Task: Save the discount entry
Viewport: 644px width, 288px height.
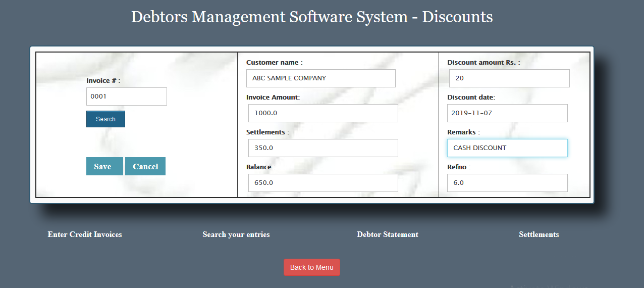Action: (104, 167)
